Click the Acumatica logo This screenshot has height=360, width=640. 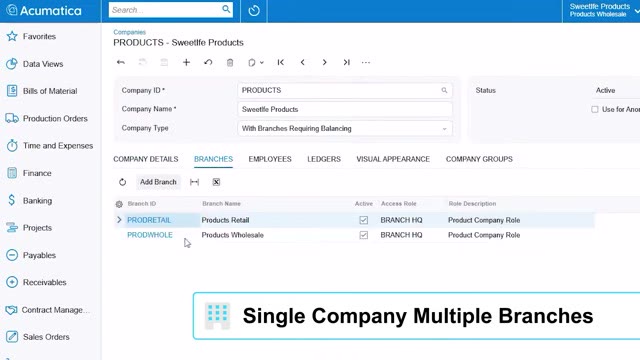[x=44, y=11]
